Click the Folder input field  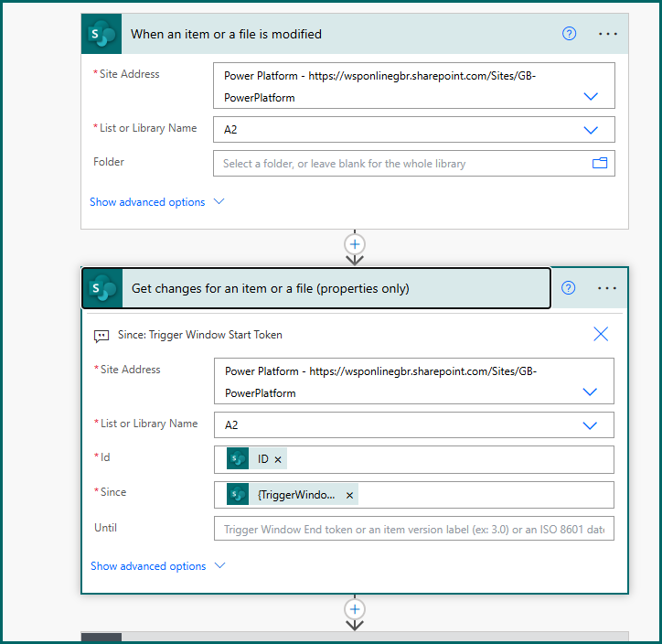[x=413, y=164]
